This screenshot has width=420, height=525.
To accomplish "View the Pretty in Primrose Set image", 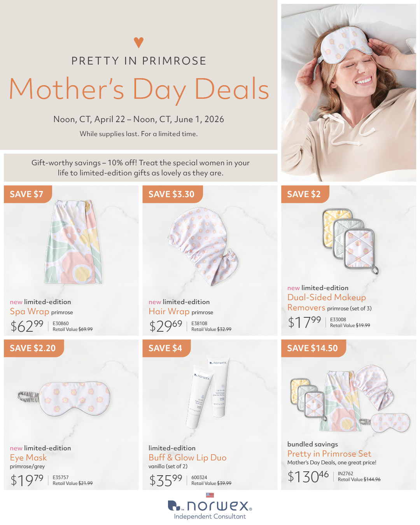I will pos(350,398).
